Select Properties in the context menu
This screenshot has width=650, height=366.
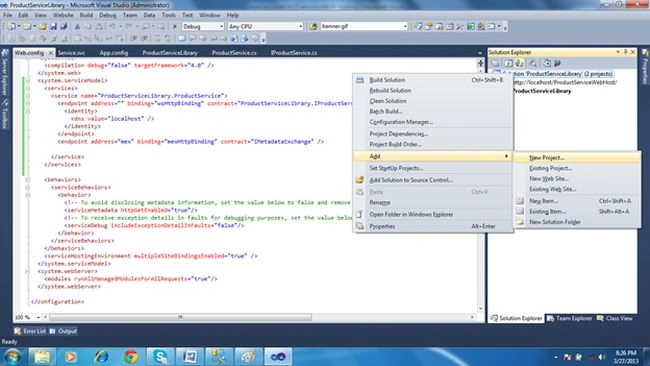[433, 226]
